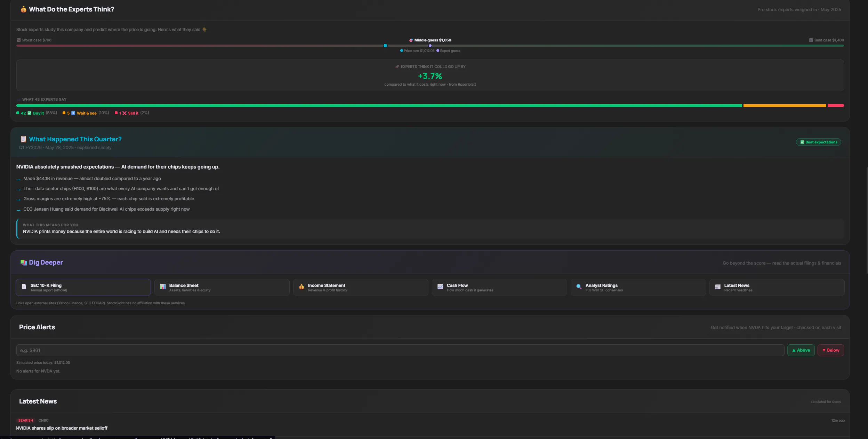Open the SEC 10-K Filing card
Viewport: 868px width, 439px height.
pos(83,287)
